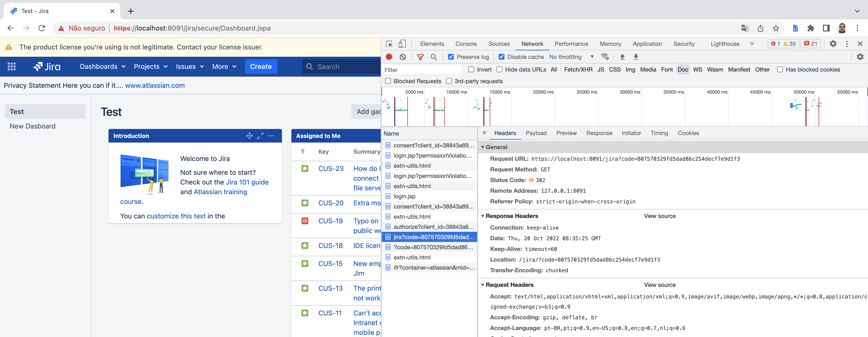Click the DevTools record network log button
This screenshot has height=337, width=868.
click(x=389, y=57)
